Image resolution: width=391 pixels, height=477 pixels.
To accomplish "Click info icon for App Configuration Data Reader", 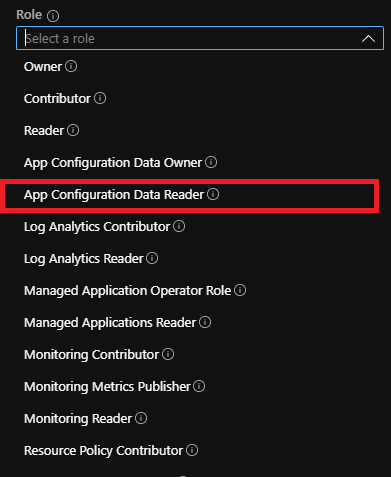I will point(213,194).
